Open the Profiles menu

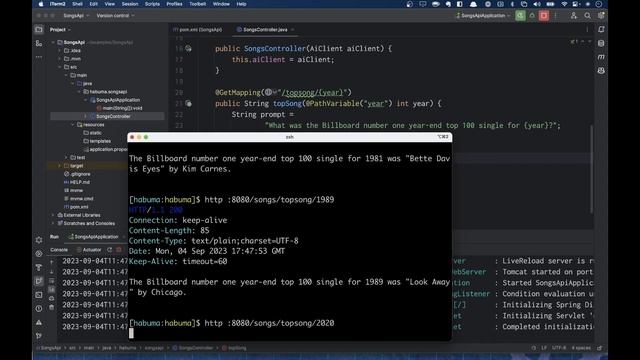[x=174, y=4]
